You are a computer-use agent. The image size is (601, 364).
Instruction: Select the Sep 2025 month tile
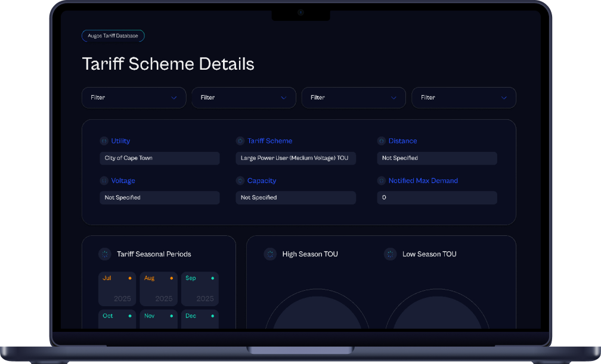tap(200, 289)
